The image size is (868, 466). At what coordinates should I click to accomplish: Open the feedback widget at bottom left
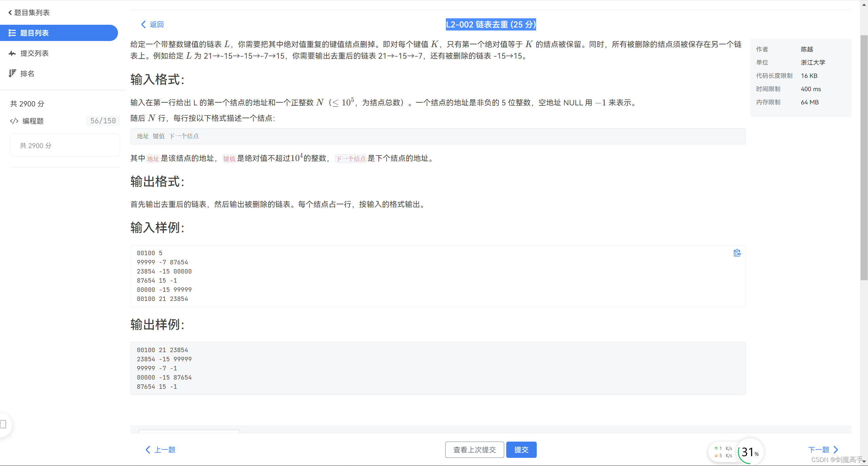pos(3,424)
